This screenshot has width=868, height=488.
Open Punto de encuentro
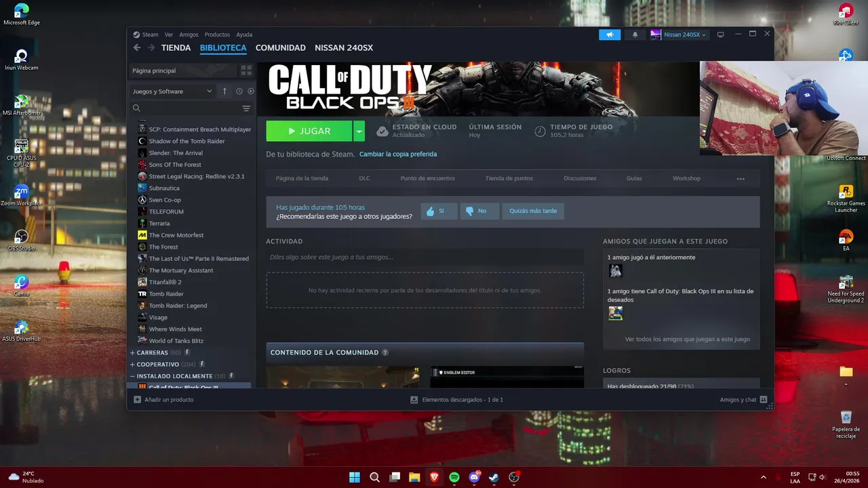(x=427, y=179)
